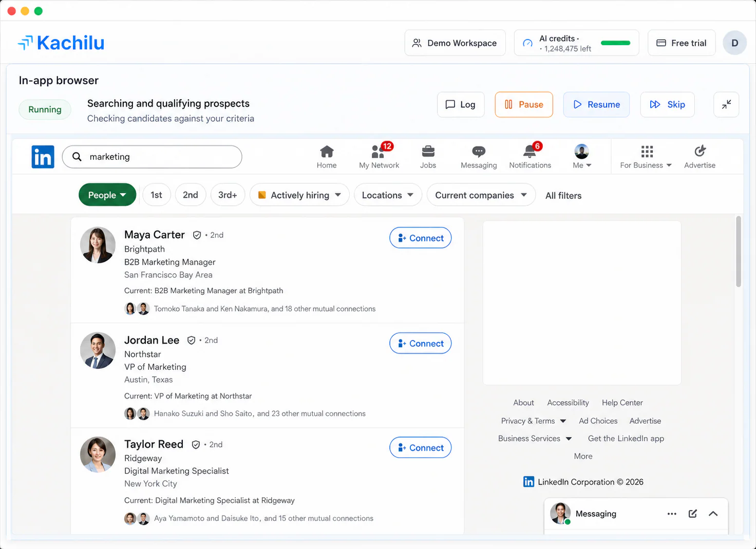Click the verified badge beside Maya Carter

tap(197, 235)
